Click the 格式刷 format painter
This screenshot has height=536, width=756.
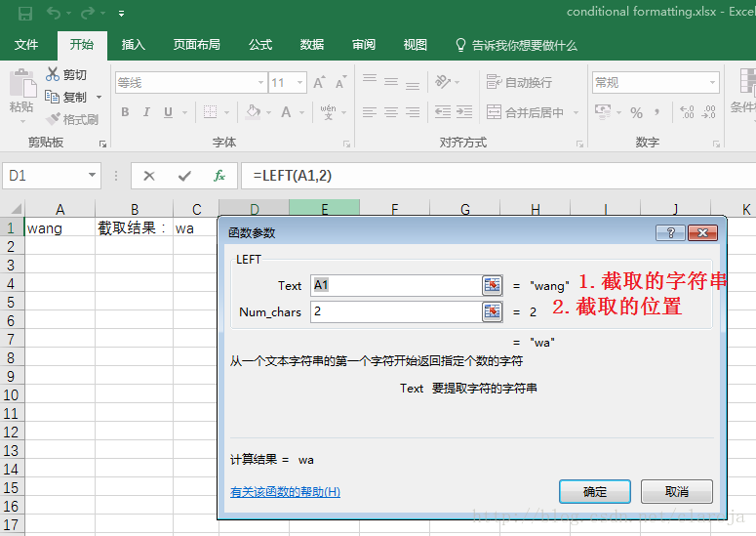(72, 119)
